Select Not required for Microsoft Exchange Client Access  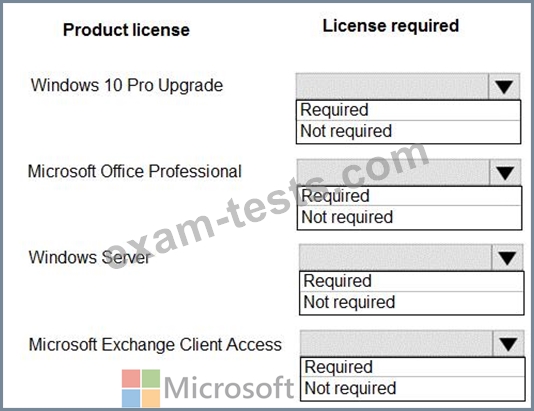tap(412, 389)
